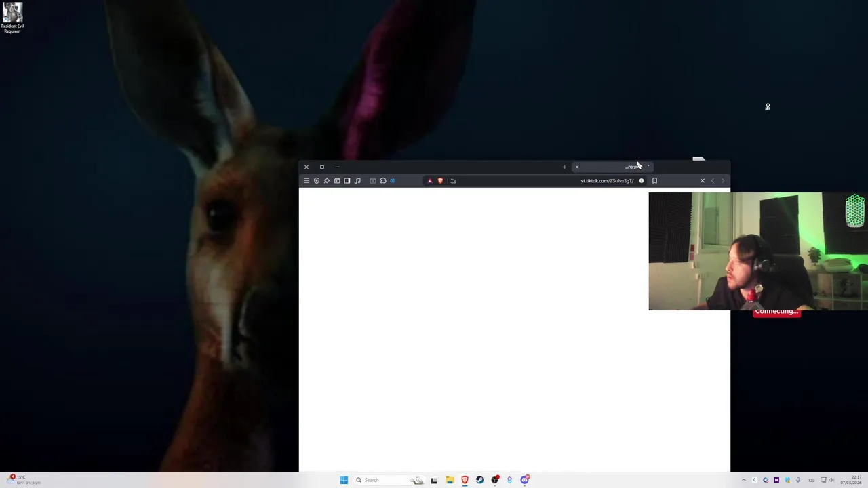Open Steam from the taskbar
Image resolution: width=868 pixels, height=488 pixels.
(x=479, y=480)
